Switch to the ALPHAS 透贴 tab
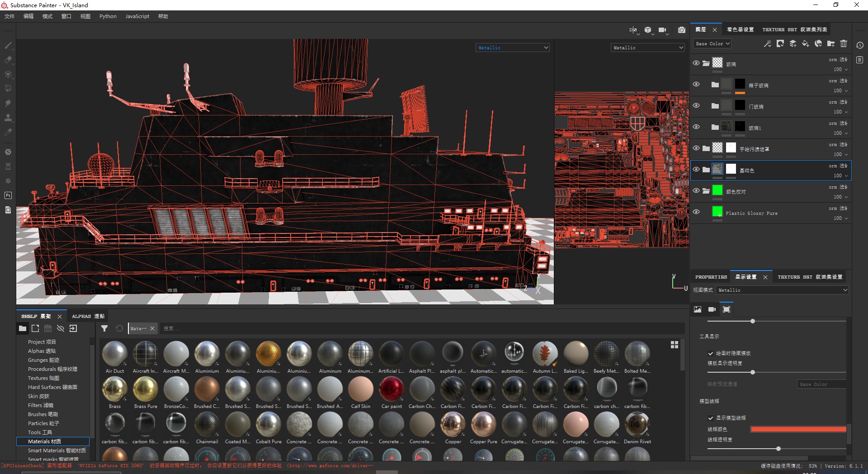The image size is (868, 474). (88, 316)
